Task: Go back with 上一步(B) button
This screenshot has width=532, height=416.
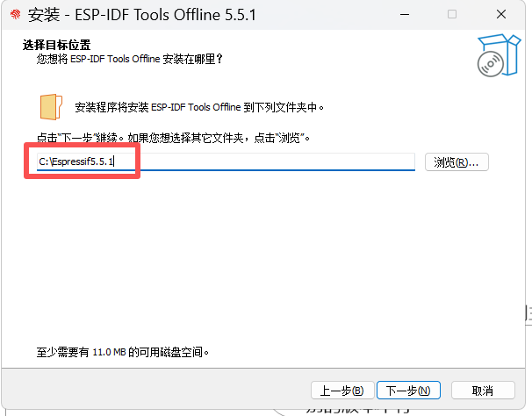Action: 342,391
